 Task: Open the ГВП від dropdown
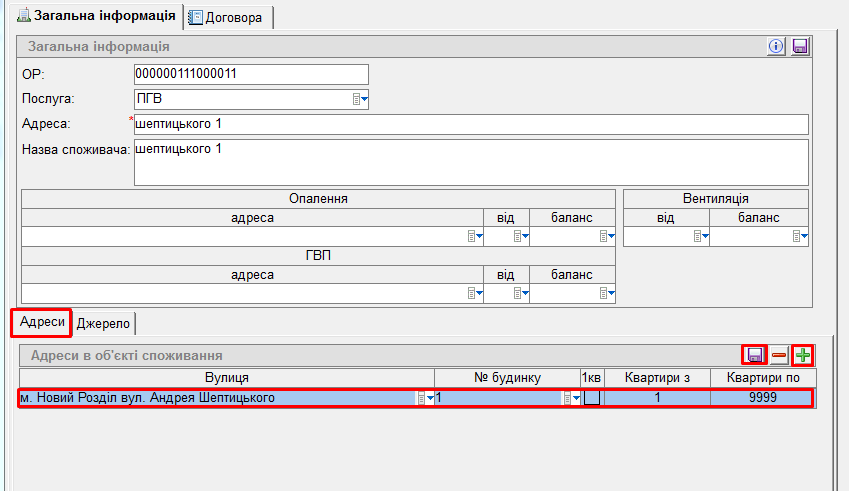click(521, 294)
